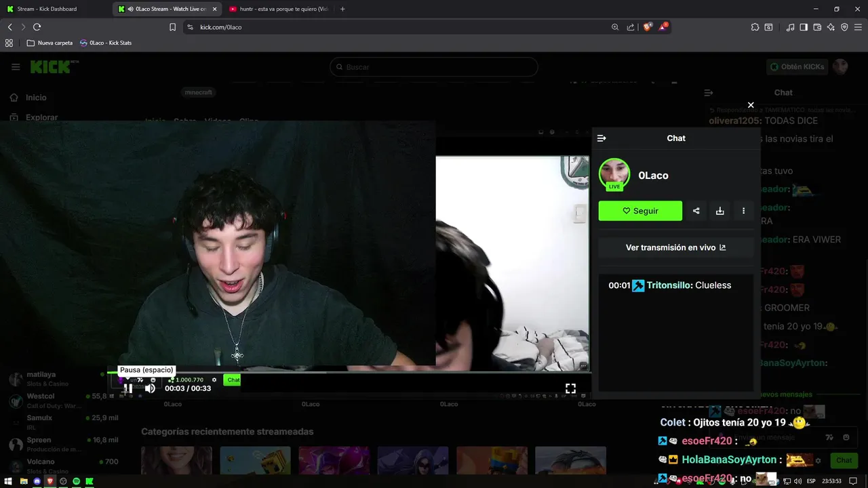Open Ver transmisión en vivo link
This screenshot has height=488, width=868.
(x=676, y=247)
